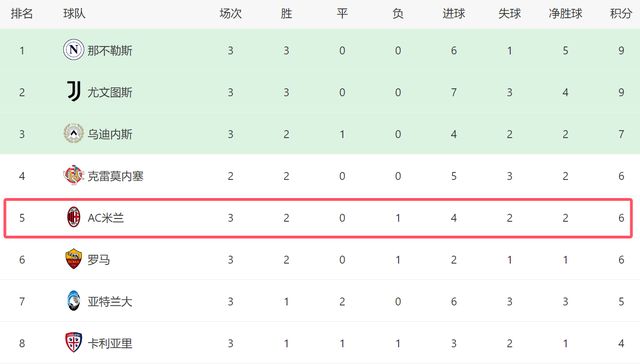Open the 那不勒斯 team name link
This screenshot has width=640, height=364.
pos(110,50)
